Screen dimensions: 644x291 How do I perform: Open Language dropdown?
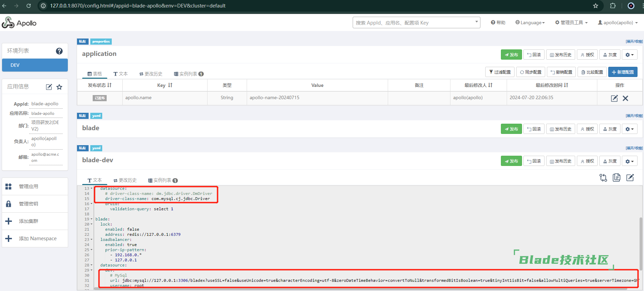[530, 22]
